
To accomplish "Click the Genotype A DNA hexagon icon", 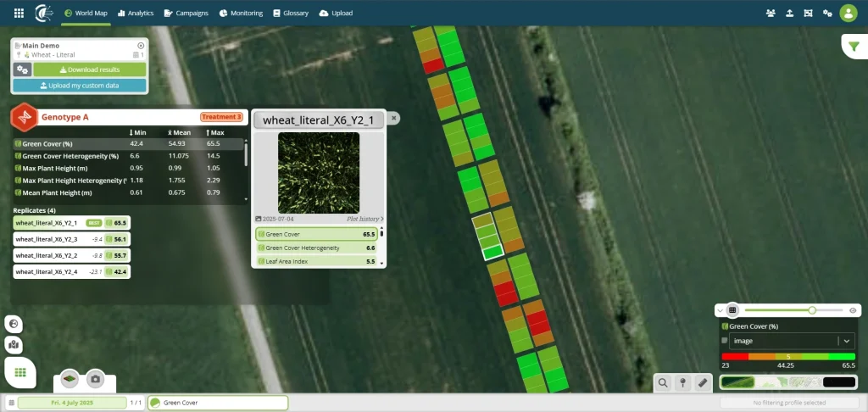I will pos(25,117).
